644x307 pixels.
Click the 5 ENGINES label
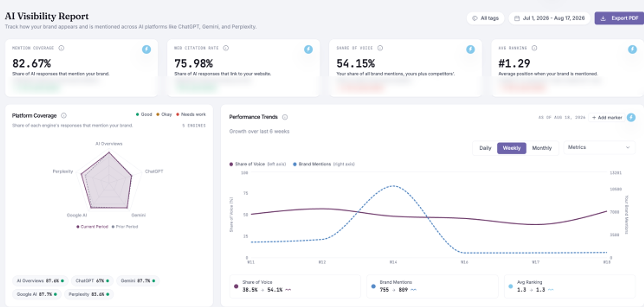[x=194, y=126]
